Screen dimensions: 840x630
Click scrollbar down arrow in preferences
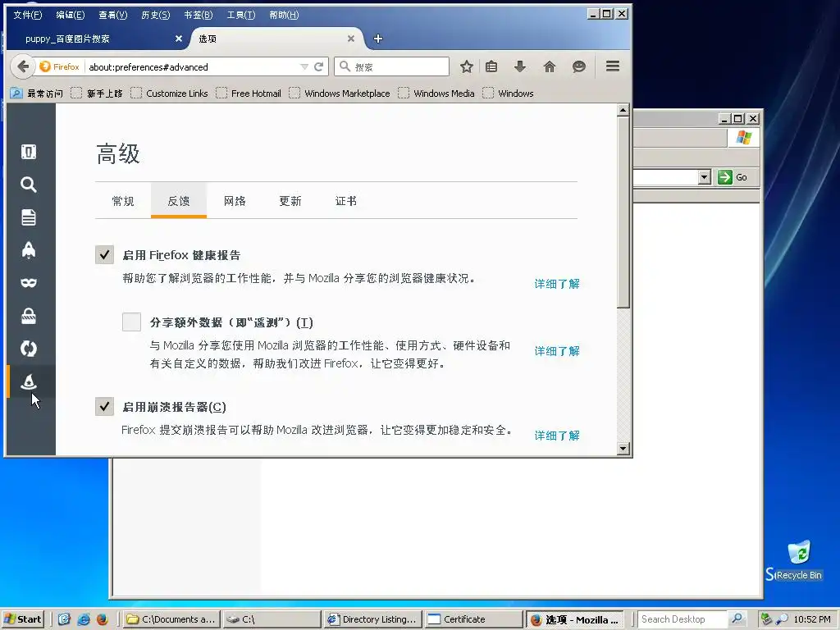coord(623,449)
